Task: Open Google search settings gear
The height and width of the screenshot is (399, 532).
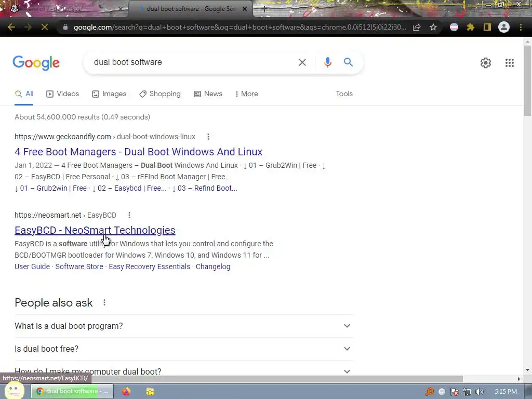Action: pos(486,63)
